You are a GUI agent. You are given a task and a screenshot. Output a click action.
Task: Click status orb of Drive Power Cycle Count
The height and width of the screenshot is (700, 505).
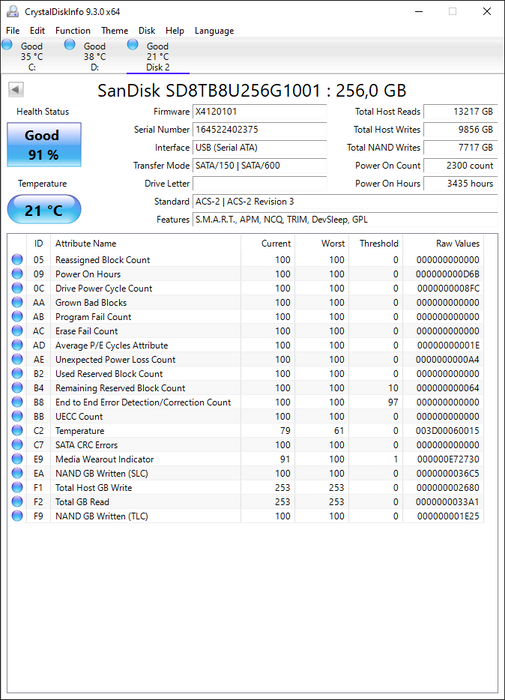pyautogui.click(x=17, y=288)
